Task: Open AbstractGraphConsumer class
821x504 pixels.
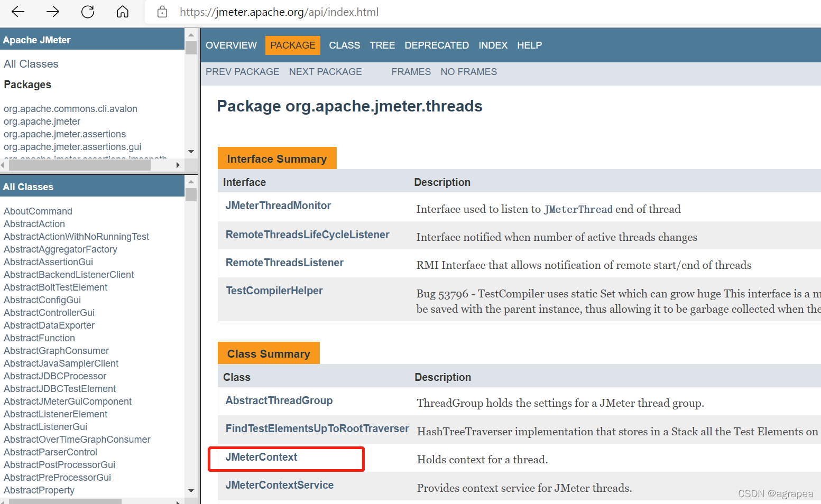Action: (56, 351)
